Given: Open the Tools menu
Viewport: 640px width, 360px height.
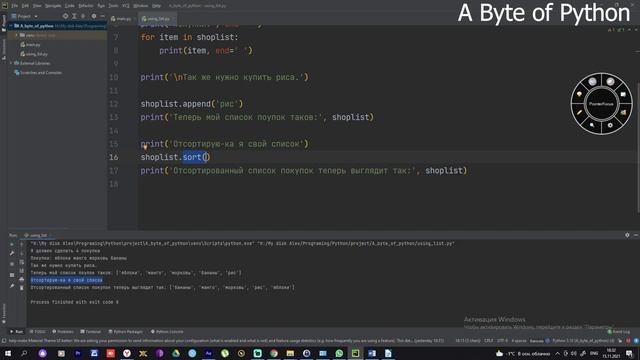Looking at the screenshot, I should (x=113, y=6).
